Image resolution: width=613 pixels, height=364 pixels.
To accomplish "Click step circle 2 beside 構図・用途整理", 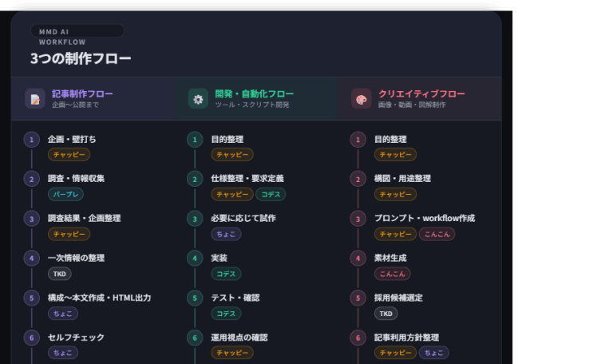I will click(x=358, y=179).
